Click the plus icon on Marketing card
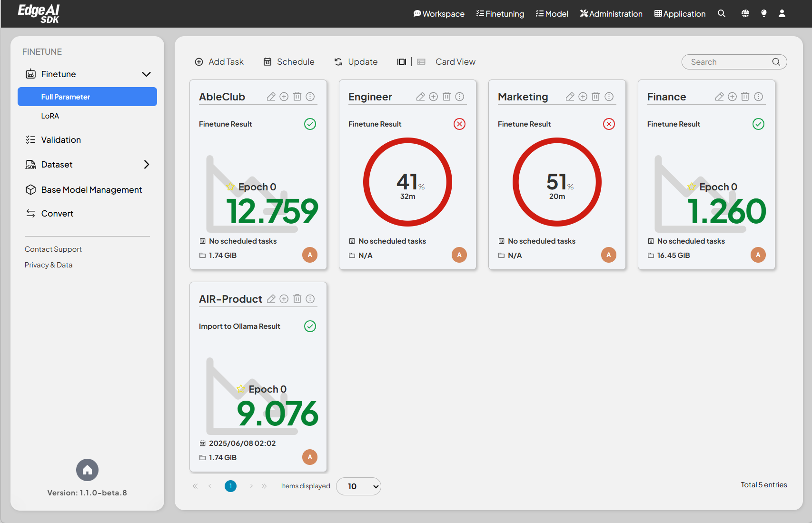The image size is (812, 523). [583, 97]
